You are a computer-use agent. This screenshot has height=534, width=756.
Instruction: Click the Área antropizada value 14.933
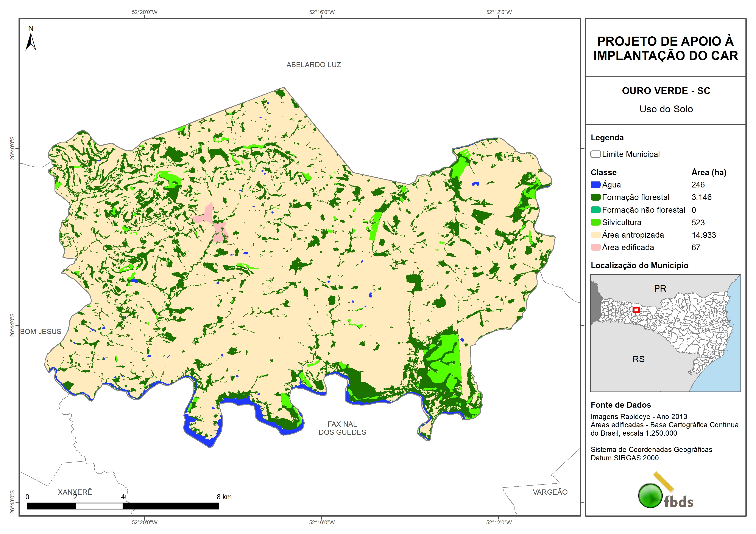(x=704, y=235)
